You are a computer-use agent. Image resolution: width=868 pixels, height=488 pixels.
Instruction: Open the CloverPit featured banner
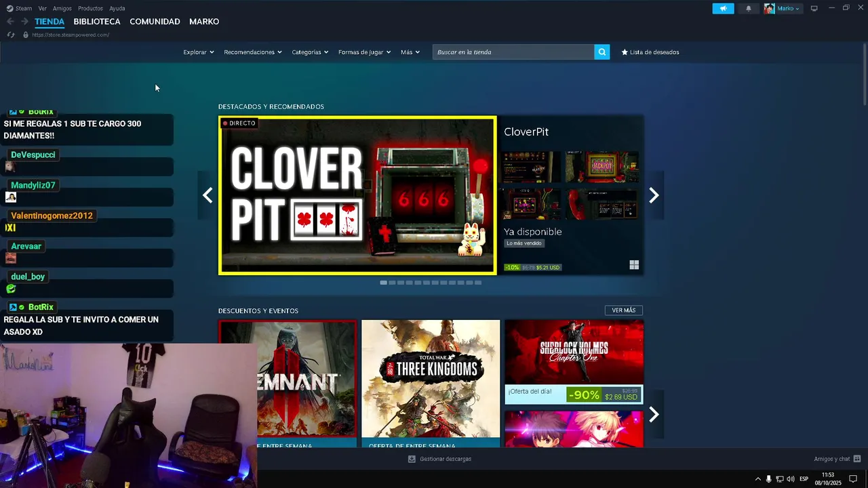[x=357, y=195]
